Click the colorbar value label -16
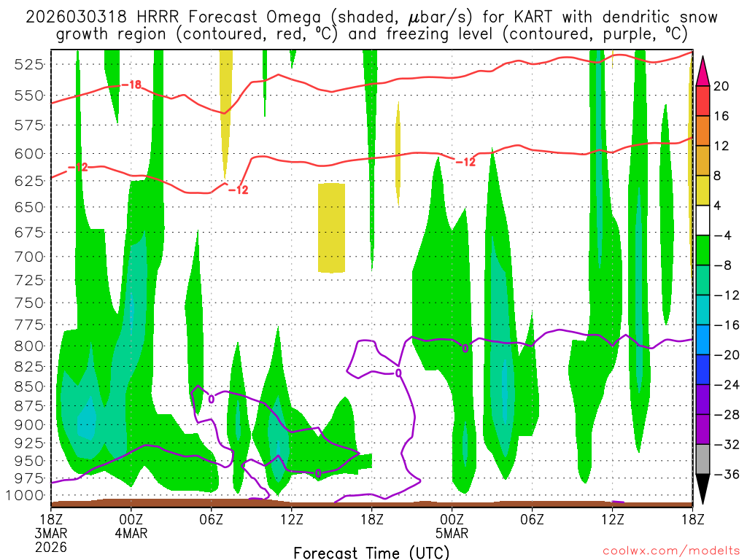Image resolution: width=747 pixels, height=560 pixels. pyautogui.click(x=727, y=324)
